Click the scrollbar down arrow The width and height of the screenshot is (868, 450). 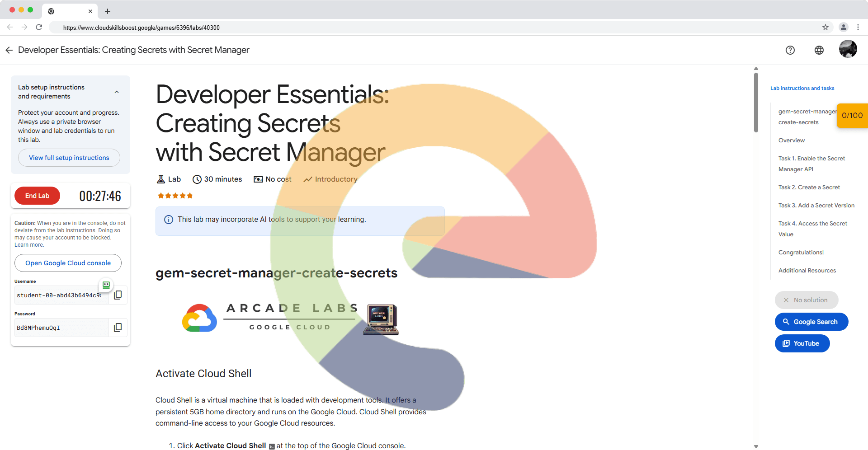(756, 446)
